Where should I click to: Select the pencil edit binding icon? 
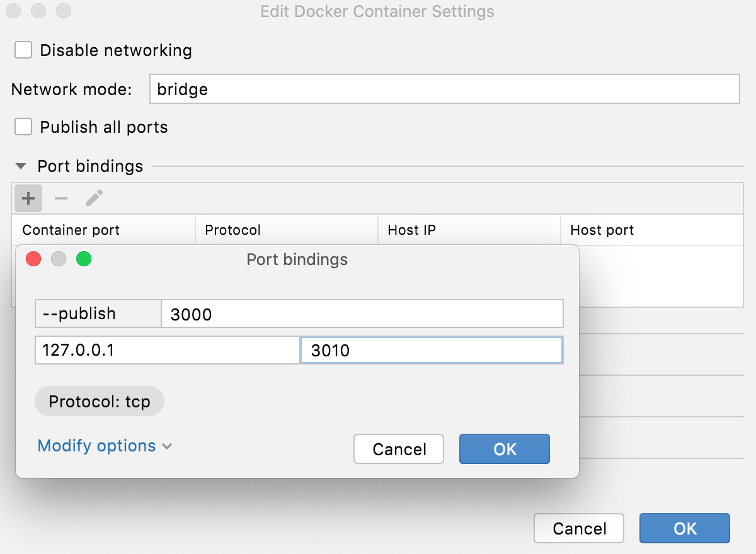coord(93,198)
